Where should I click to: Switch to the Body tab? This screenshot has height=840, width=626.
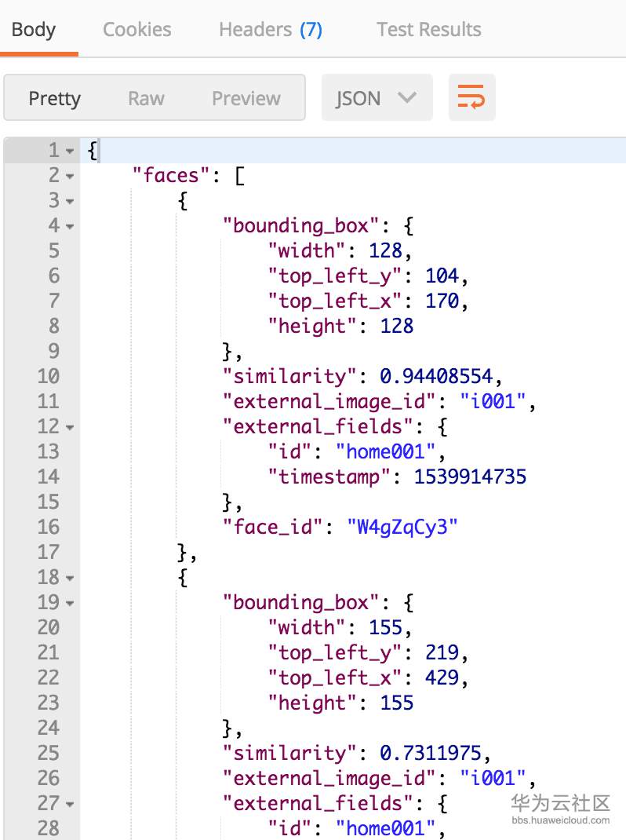[x=33, y=30]
